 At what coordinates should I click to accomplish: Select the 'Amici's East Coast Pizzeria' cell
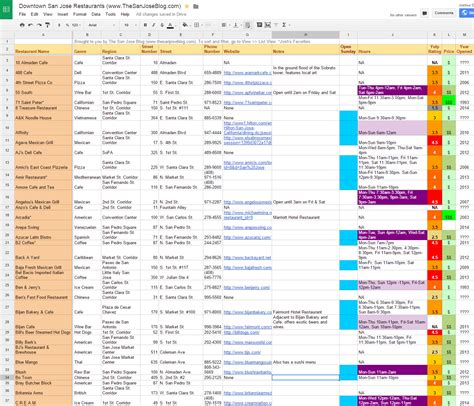tap(43, 163)
